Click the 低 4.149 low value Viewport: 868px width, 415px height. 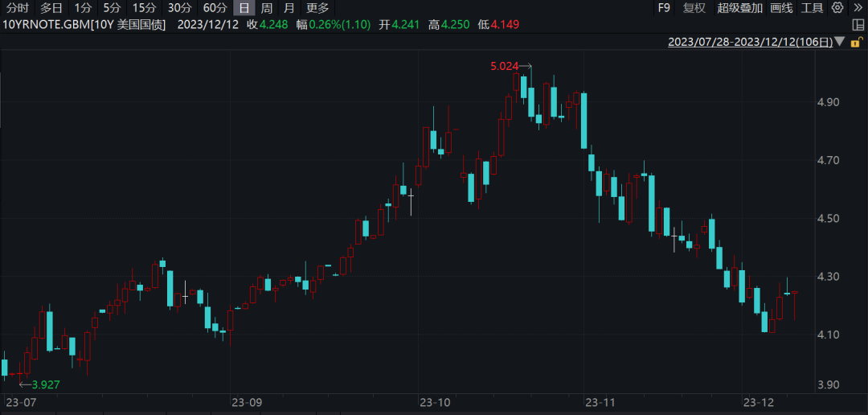pos(498,25)
